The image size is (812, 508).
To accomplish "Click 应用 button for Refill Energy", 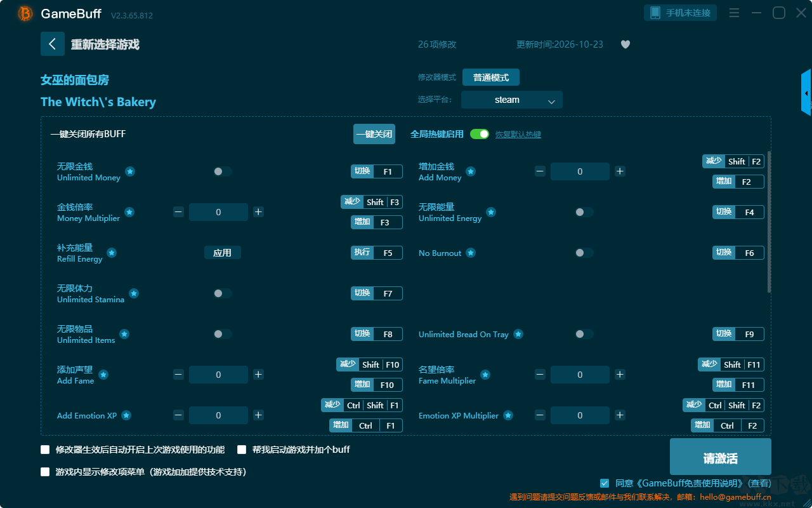I will coord(223,253).
